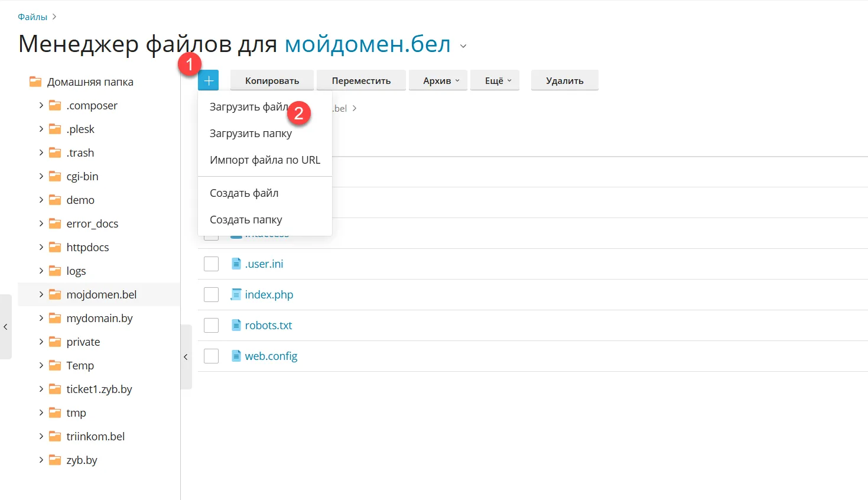The height and width of the screenshot is (500, 868).
Task: Click the Домашняя папка folder icon
Action: (x=35, y=82)
